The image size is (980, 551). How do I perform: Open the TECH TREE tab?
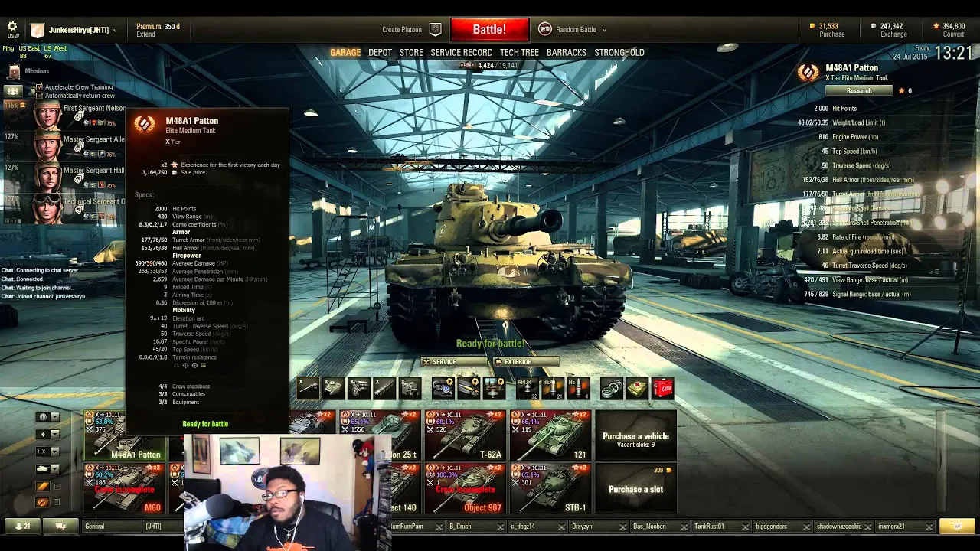[519, 53]
